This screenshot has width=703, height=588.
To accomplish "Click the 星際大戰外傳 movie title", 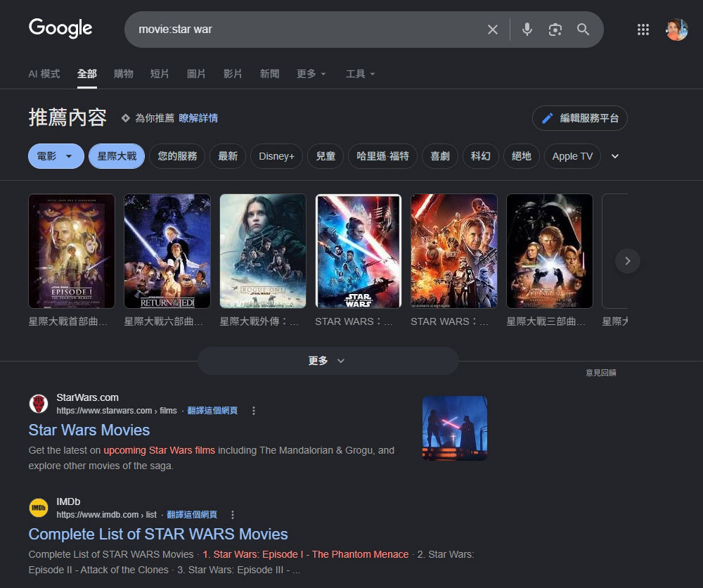I will coord(259,321).
